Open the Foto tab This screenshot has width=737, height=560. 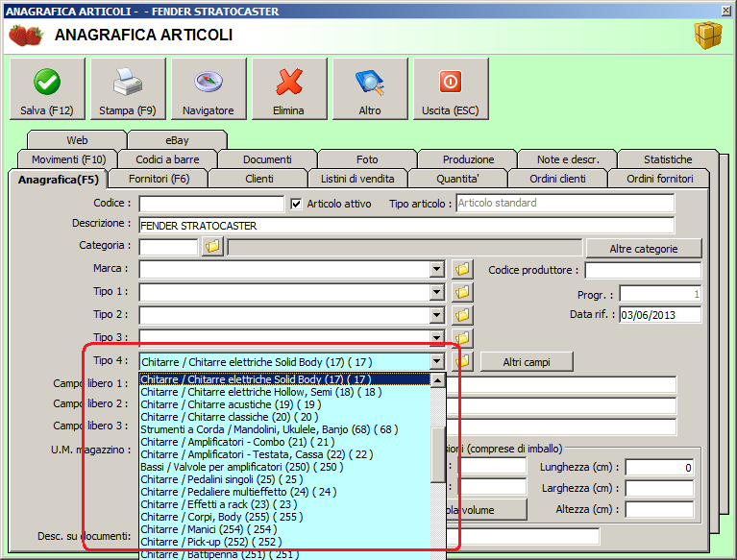pyautogui.click(x=367, y=159)
